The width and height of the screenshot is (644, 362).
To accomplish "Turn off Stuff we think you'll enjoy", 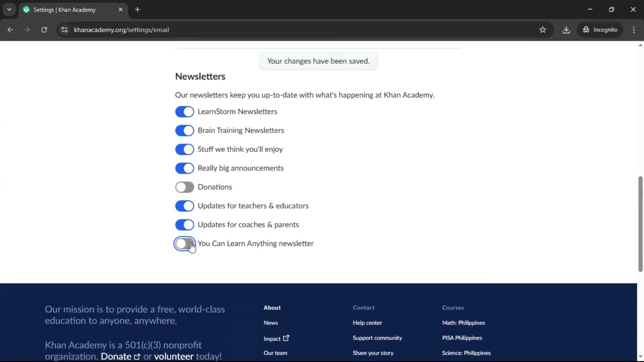I will pyautogui.click(x=184, y=149).
